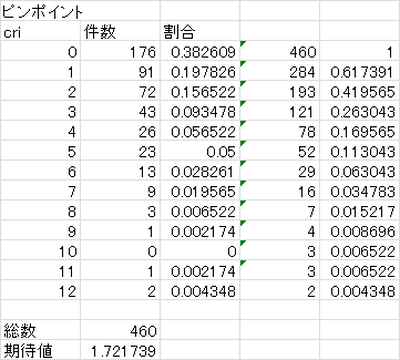Click the cumulative ratio cell 0.008696
Viewport: 400px width, 360px height.
[x=360, y=231]
